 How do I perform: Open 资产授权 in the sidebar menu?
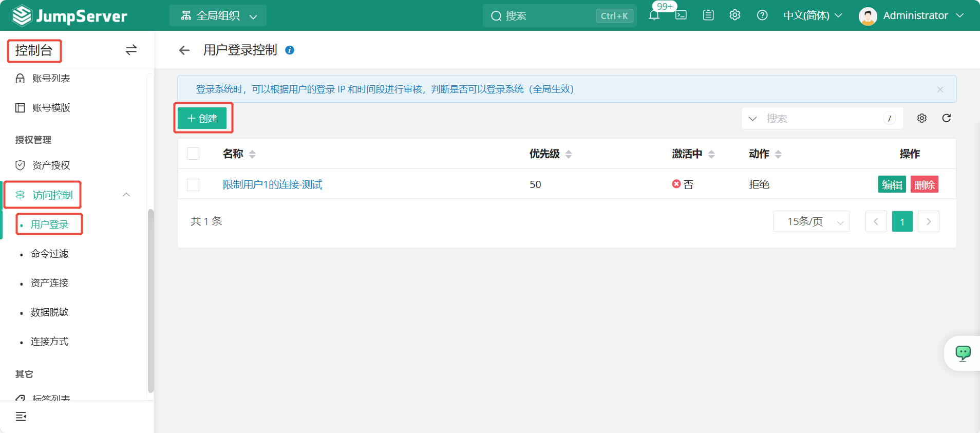tap(51, 165)
